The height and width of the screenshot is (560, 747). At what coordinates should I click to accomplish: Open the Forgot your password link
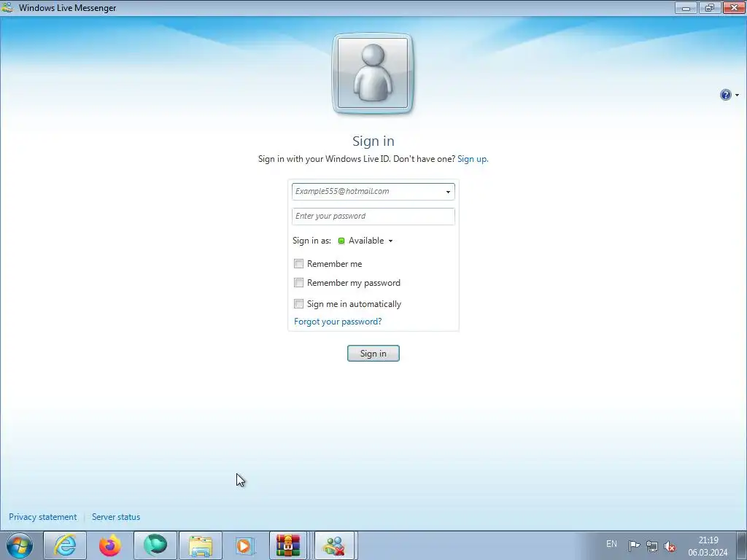(338, 322)
